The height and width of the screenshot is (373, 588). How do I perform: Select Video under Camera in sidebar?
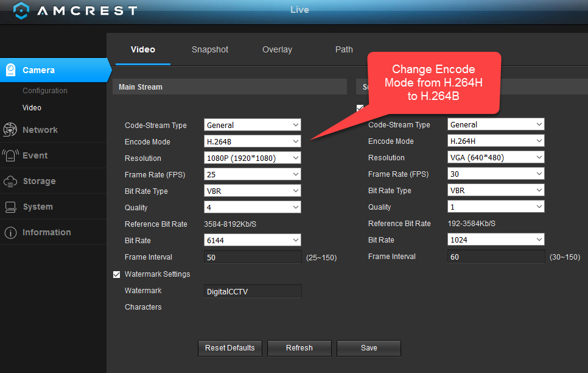click(32, 108)
